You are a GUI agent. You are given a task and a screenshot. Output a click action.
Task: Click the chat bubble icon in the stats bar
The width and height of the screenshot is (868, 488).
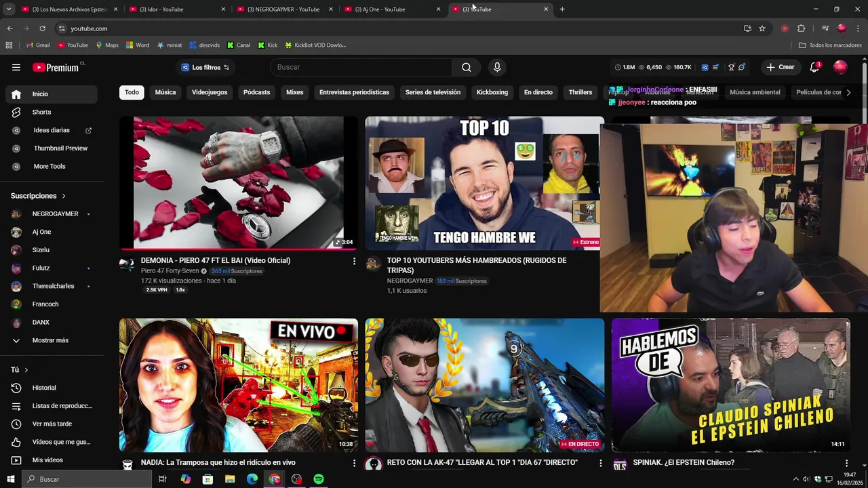[741, 67]
